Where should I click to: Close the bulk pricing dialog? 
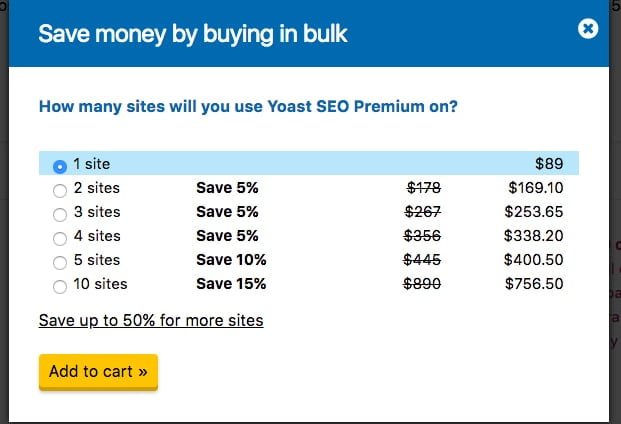588,29
